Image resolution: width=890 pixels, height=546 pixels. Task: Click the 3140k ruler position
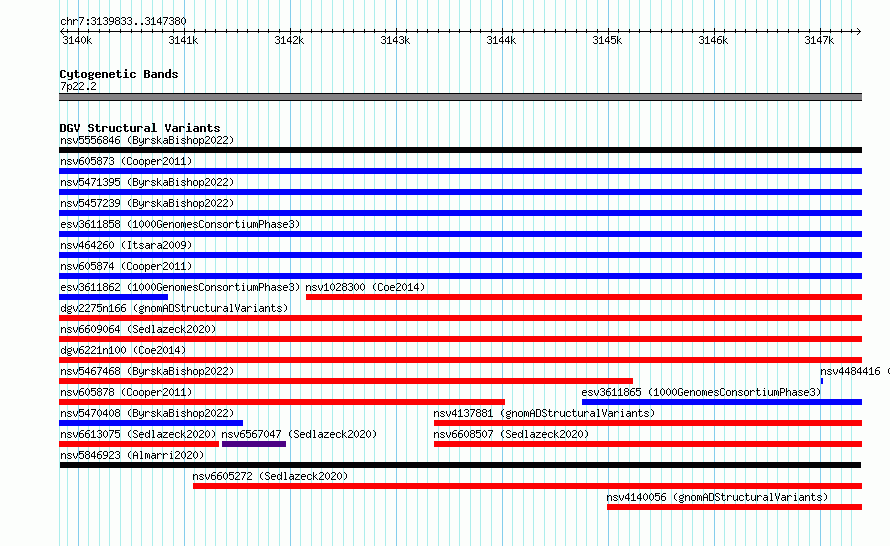coord(77,40)
